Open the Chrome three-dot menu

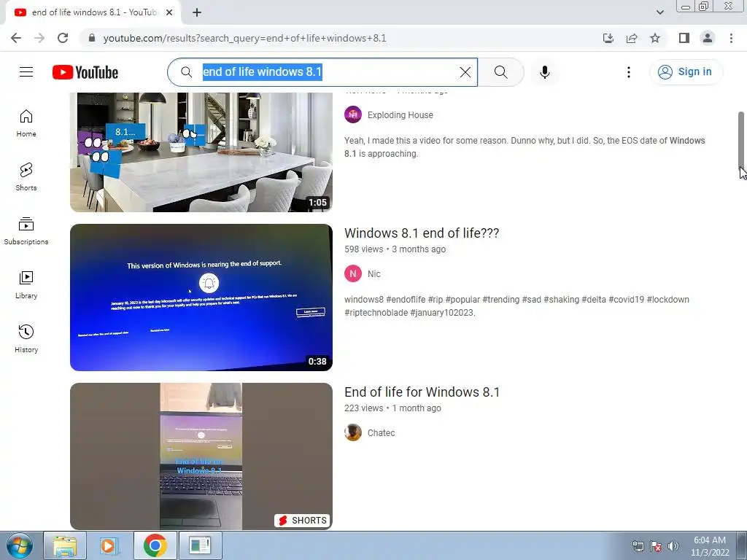(731, 38)
